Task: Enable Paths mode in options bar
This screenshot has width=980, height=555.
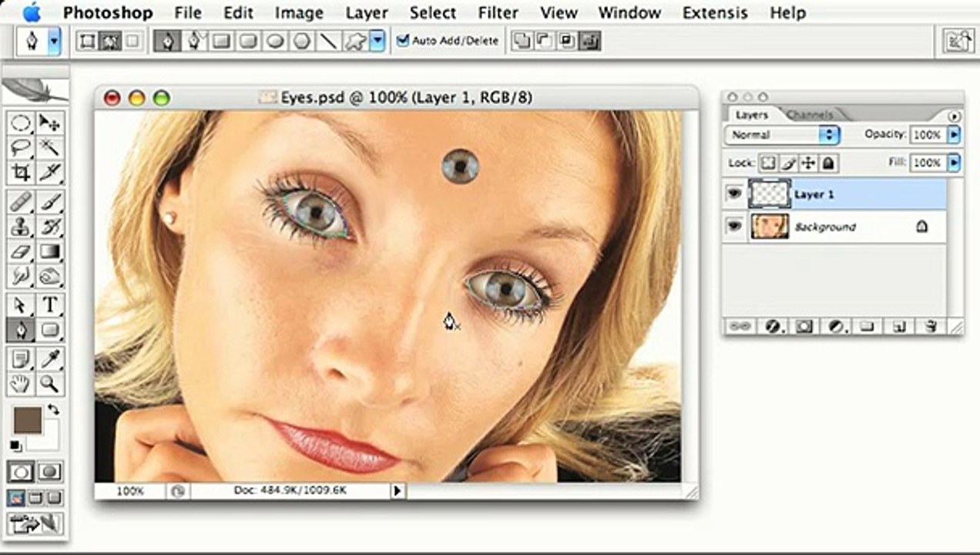Action: pyautogui.click(x=110, y=41)
